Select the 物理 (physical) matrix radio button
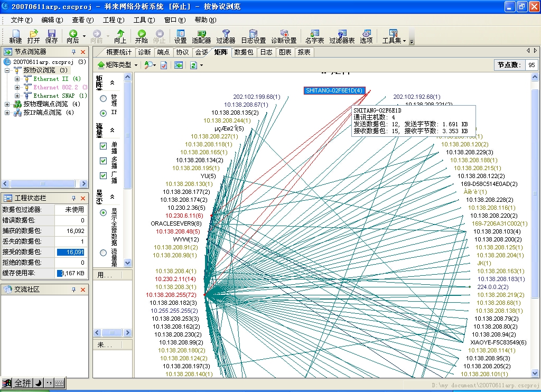 [x=104, y=99]
